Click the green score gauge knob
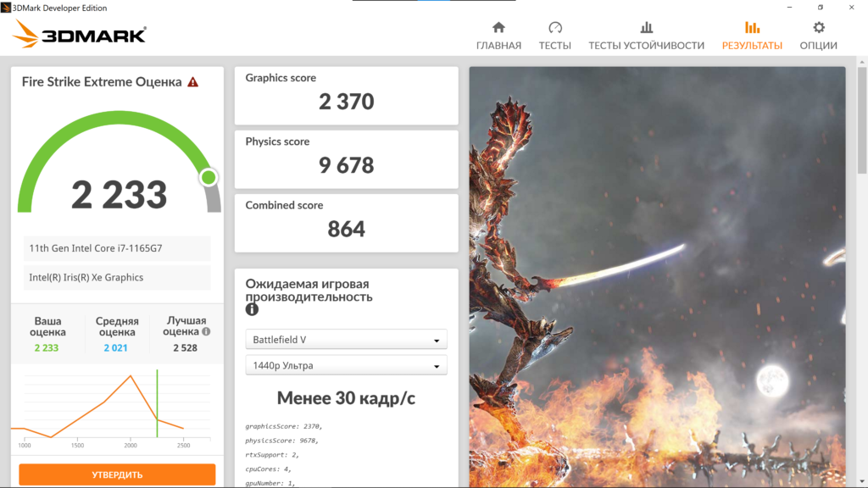The image size is (868, 488). point(209,178)
